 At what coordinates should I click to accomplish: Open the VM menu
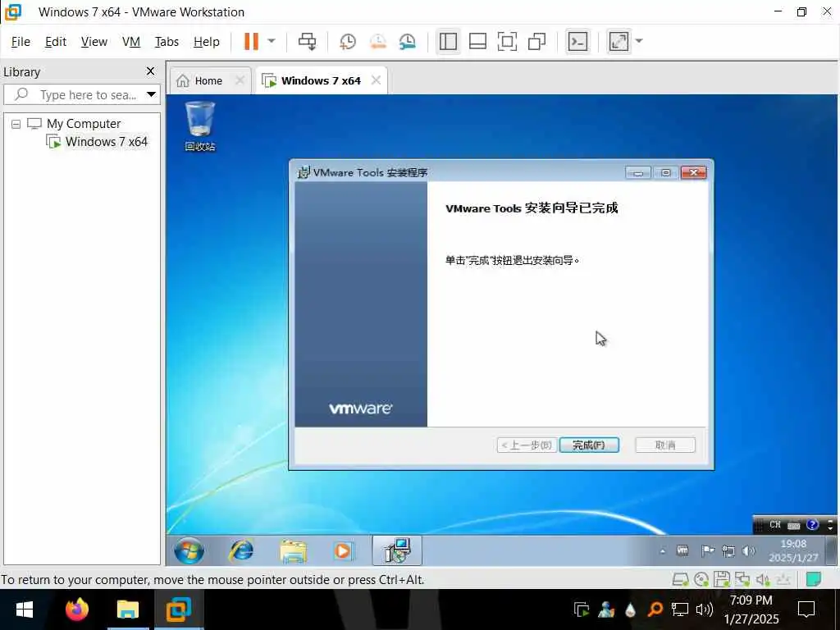pyautogui.click(x=130, y=42)
